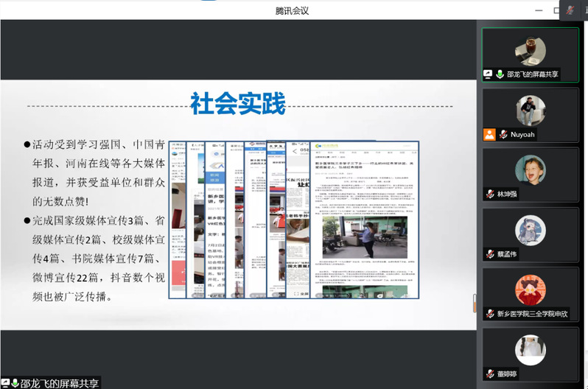Click muted mic icon next to 林坤强

(490, 194)
